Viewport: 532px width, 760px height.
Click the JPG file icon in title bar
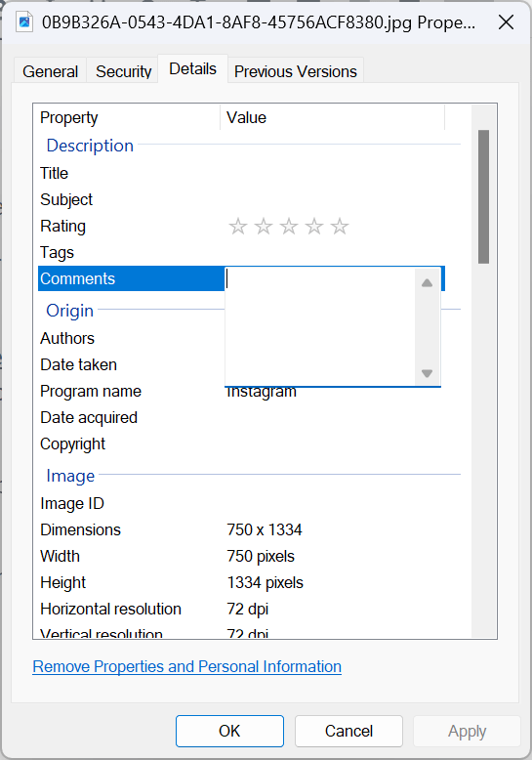tap(24, 22)
